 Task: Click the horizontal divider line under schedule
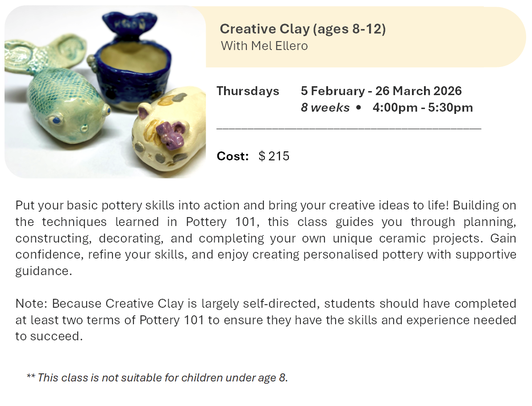coord(348,129)
